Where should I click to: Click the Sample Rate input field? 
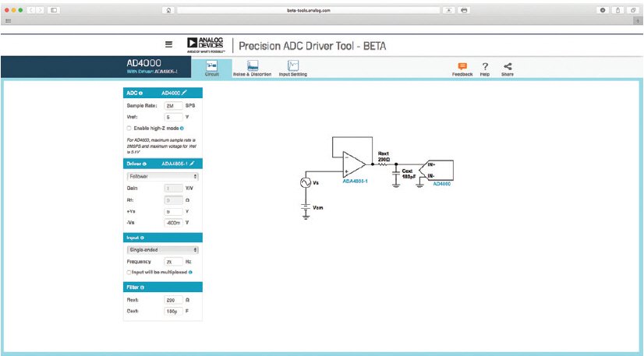pyautogui.click(x=173, y=104)
